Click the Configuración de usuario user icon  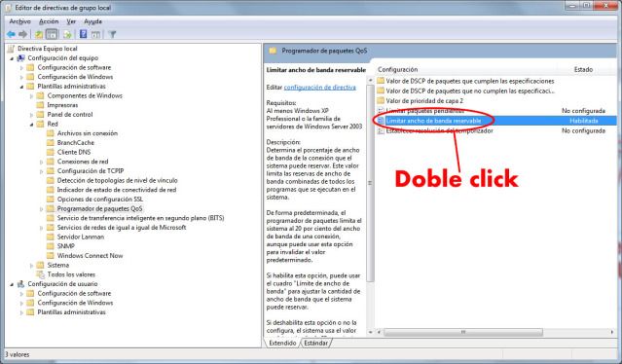(20, 284)
